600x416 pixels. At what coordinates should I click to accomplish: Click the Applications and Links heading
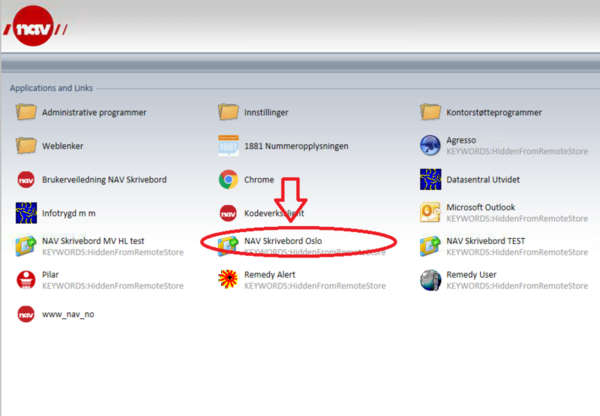(x=51, y=88)
